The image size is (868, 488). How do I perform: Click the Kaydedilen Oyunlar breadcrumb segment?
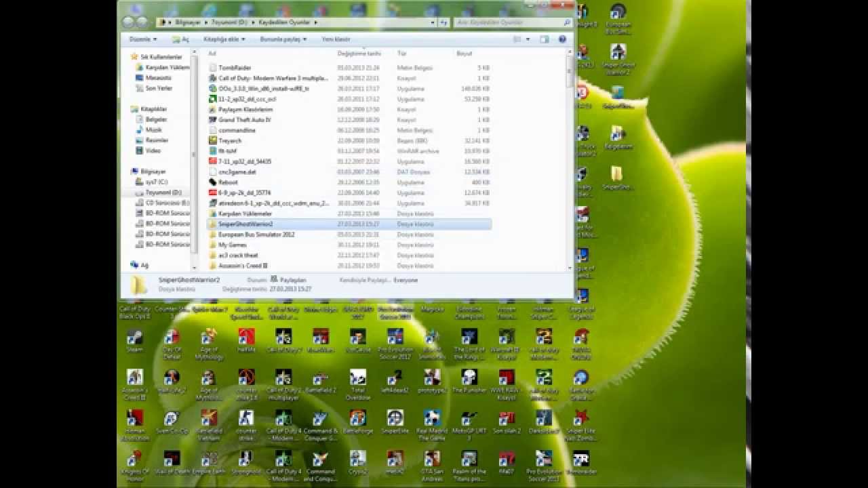pos(284,22)
